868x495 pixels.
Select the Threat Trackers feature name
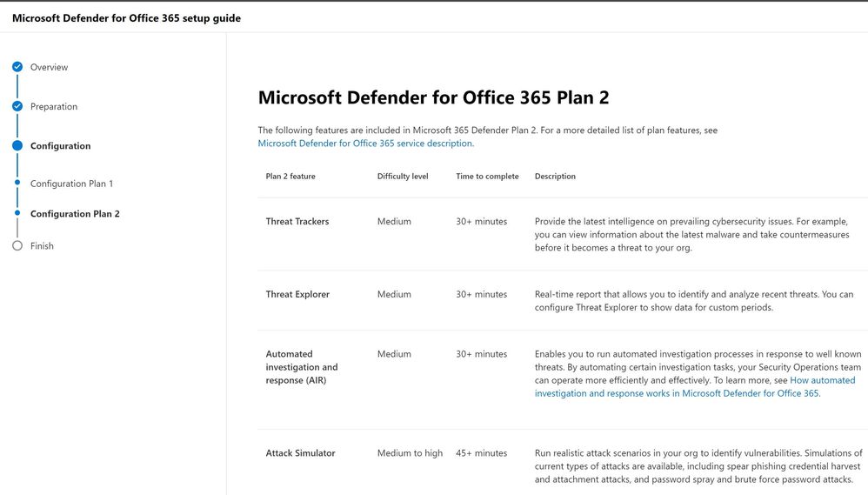click(x=297, y=222)
